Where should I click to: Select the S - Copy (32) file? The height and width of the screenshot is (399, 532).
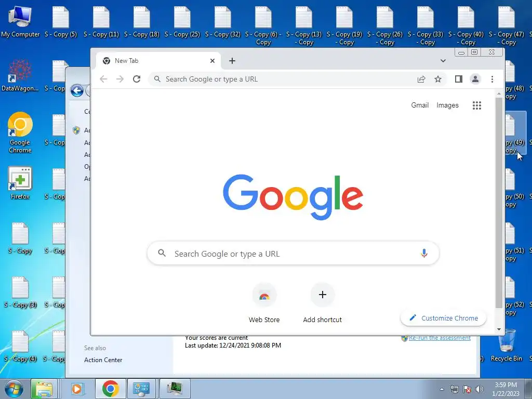tap(222, 21)
